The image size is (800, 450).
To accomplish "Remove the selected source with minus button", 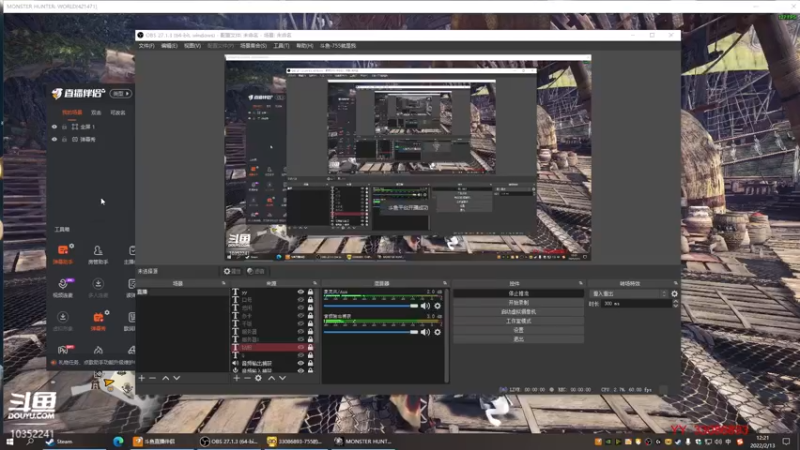I will coord(247,378).
